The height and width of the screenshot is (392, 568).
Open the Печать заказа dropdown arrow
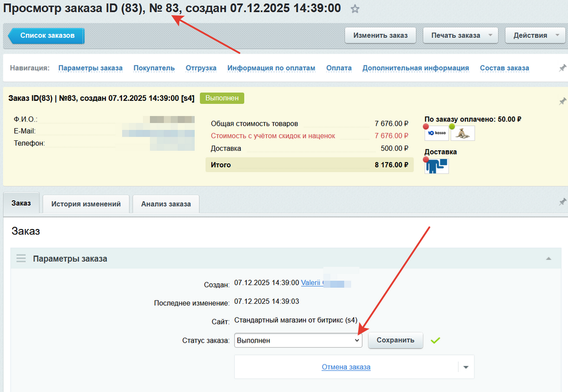point(490,35)
